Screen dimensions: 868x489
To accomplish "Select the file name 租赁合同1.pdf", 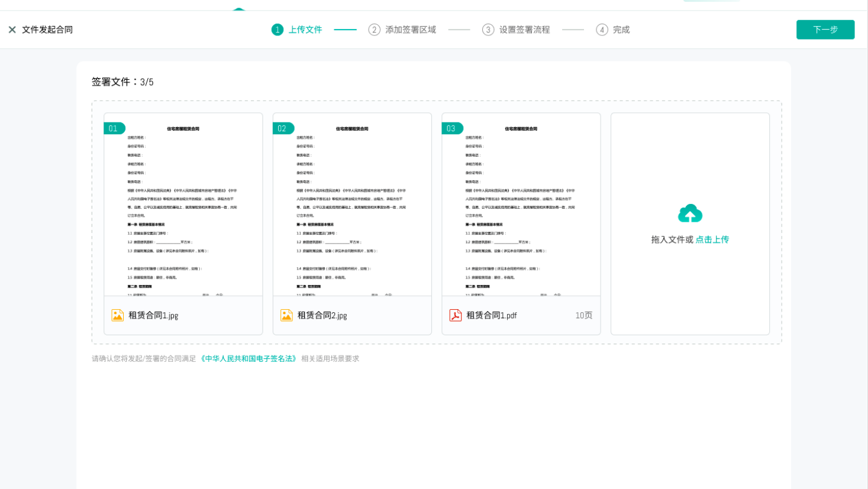I will click(x=492, y=315).
